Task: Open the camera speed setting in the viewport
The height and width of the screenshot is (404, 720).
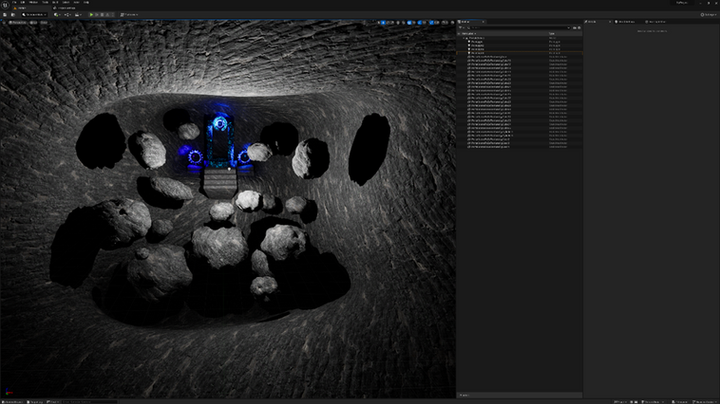Action: tap(444, 22)
